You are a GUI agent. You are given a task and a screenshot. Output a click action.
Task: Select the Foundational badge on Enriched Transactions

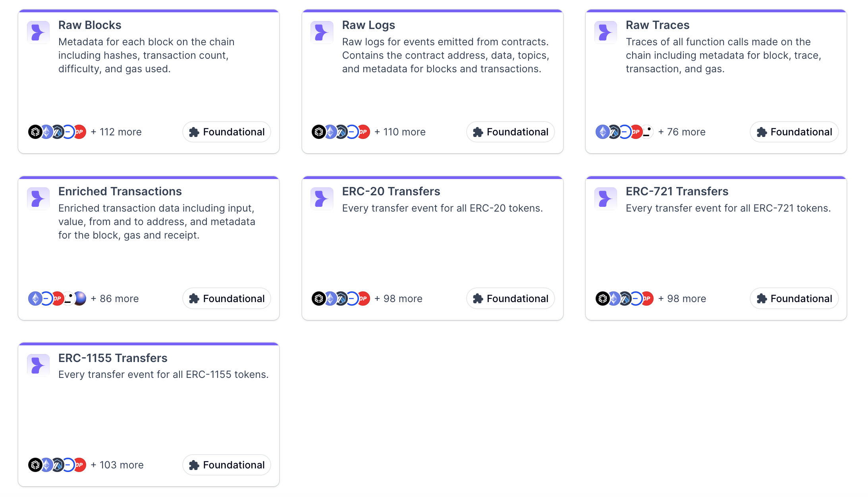pyautogui.click(x=227, y=299)
